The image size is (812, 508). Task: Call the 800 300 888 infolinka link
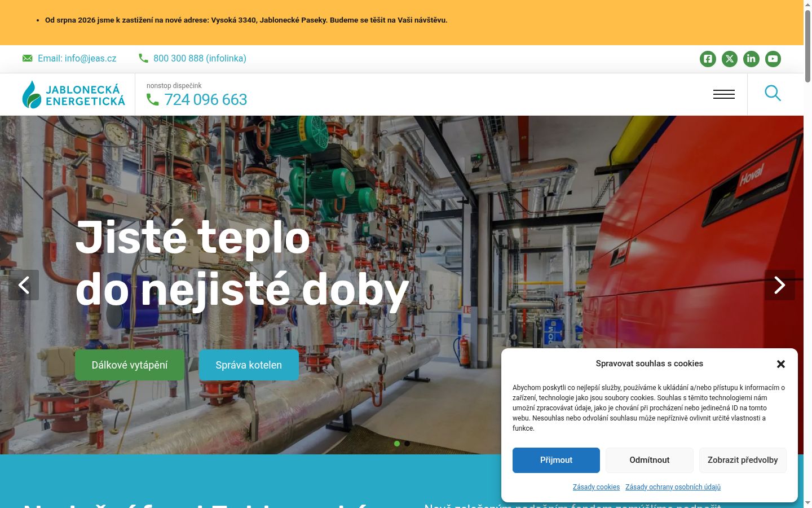point(200,58)
